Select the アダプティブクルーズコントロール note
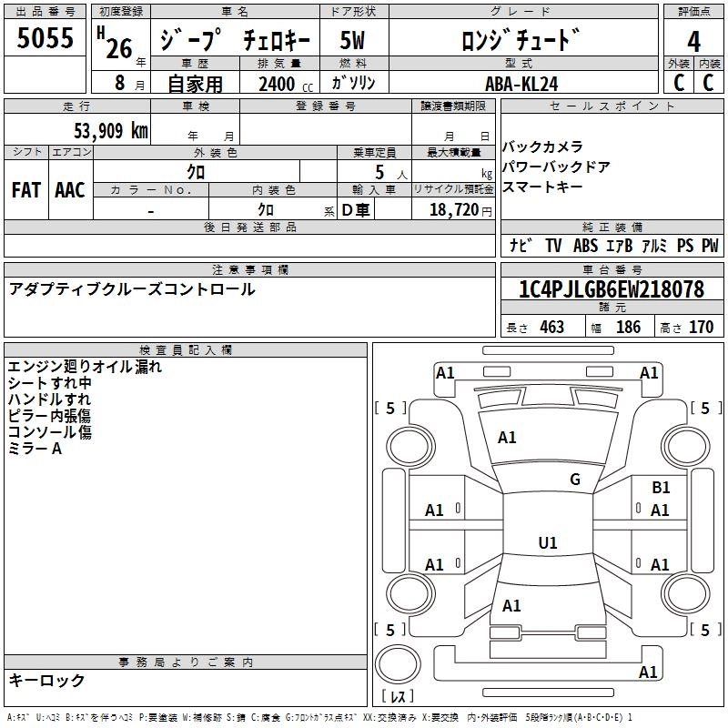Viewport: 728px width, 728px height. pos(132,289)
